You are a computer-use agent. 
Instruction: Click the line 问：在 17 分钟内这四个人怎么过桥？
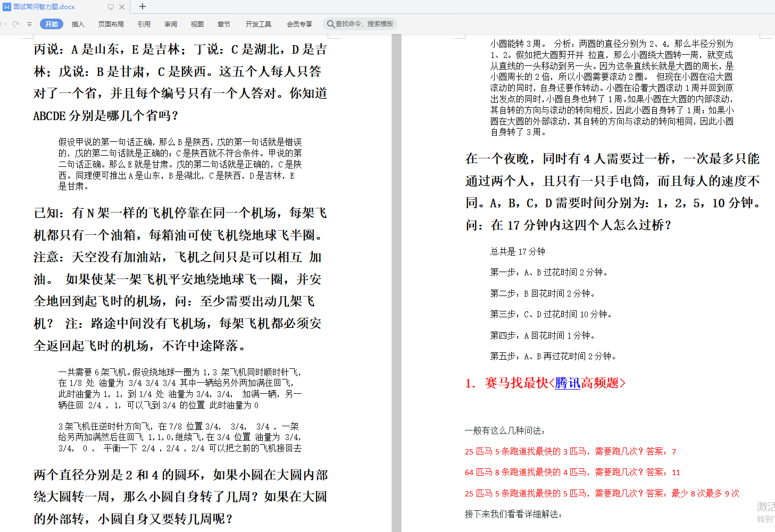point(568,225)
